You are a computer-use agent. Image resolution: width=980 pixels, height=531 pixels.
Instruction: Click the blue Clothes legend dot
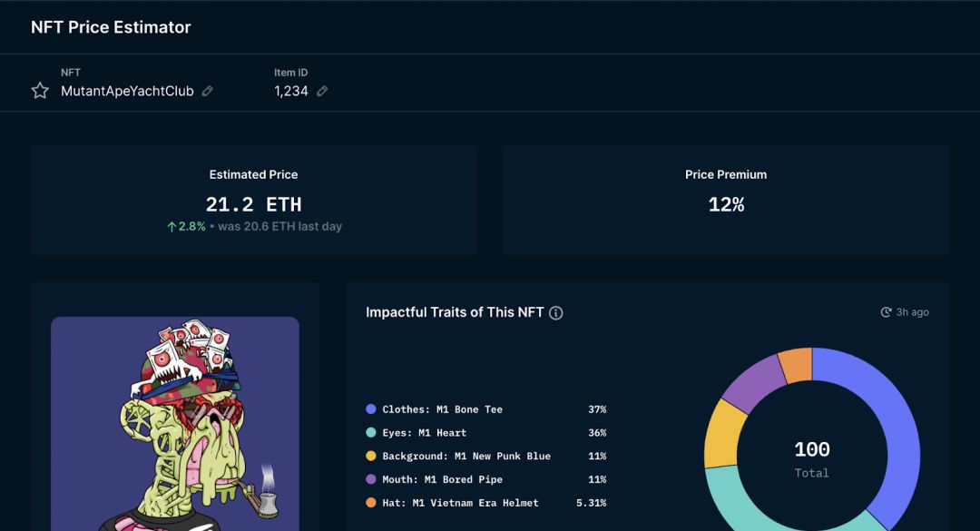click(370, 409)
